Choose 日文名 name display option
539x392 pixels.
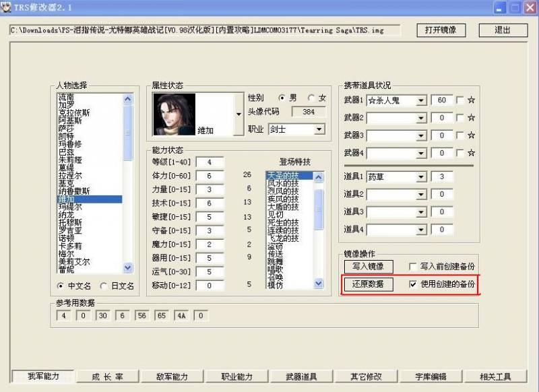click(104, 286)
